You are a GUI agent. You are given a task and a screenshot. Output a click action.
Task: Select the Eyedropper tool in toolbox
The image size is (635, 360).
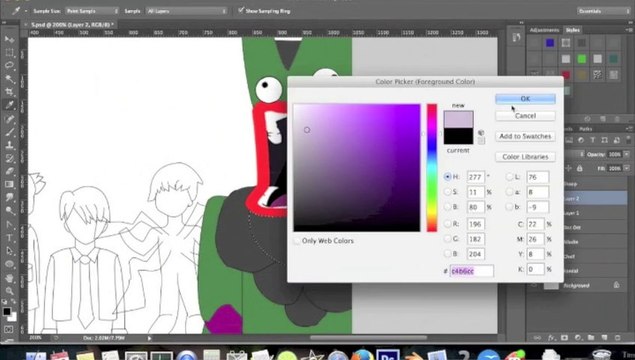click(x=9, y=105)
